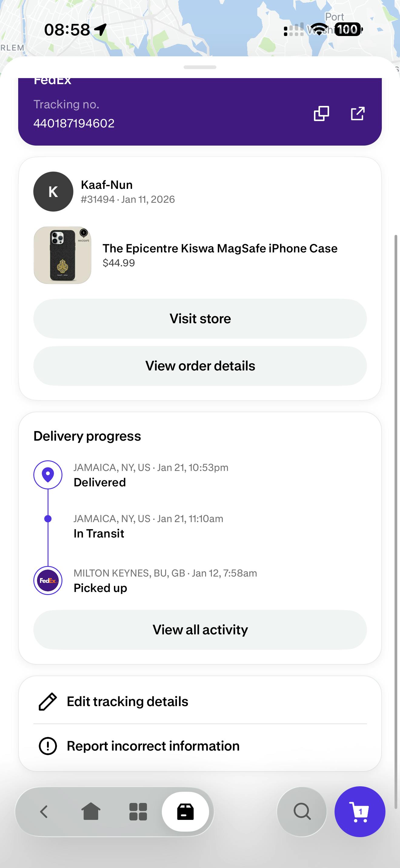Open the shopping cart
This screenshot has height=868, width=400.
(360, 811)
